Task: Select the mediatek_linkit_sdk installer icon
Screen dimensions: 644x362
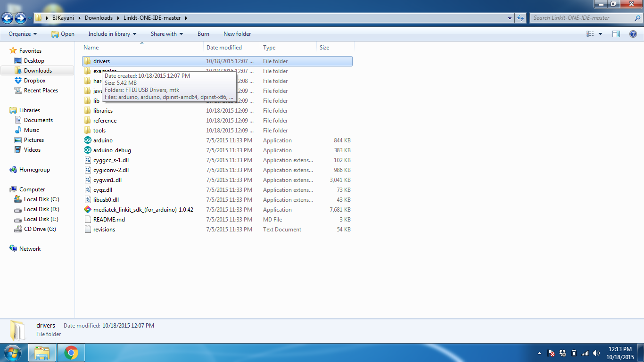Action: [x=87, y=210]
